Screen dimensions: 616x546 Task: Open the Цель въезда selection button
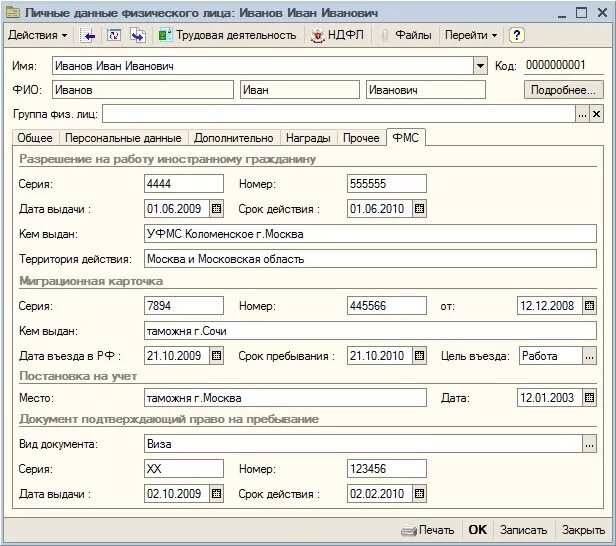[589, 356]
